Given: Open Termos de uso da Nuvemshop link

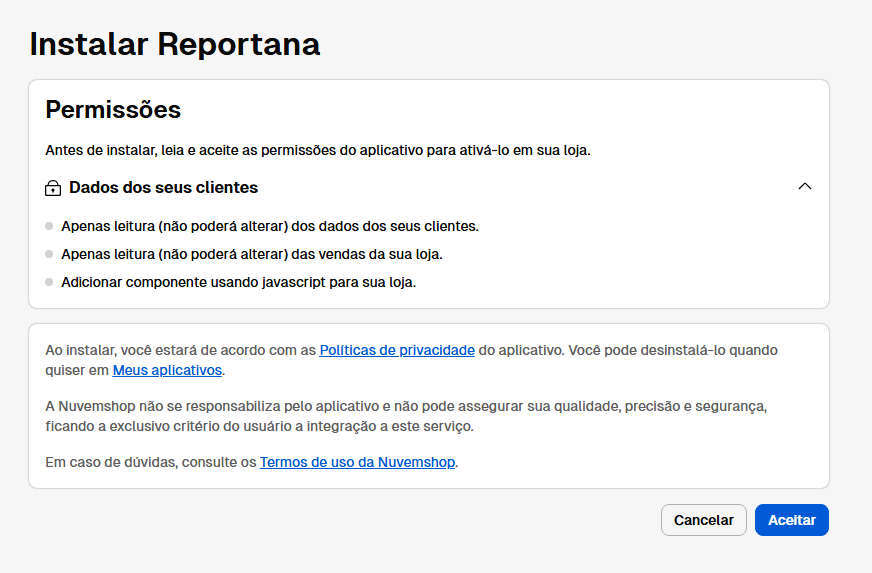Looking at the screenshot, I should point(358,462).
